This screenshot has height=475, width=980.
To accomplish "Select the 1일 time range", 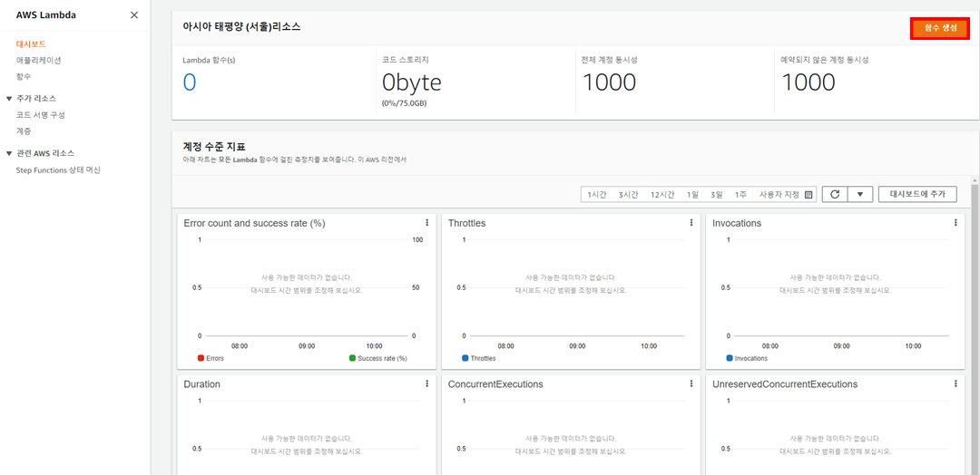I will 692,195.
